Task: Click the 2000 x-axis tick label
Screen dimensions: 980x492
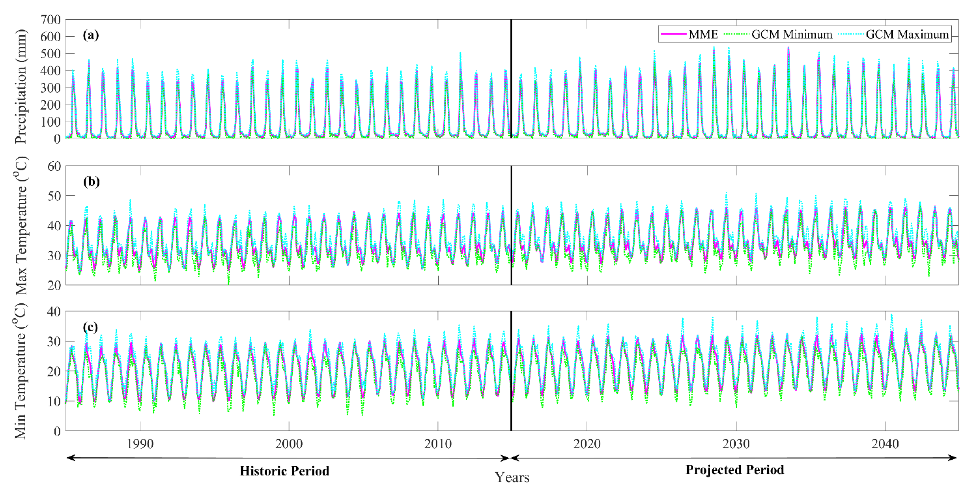Action: (289, 444)
